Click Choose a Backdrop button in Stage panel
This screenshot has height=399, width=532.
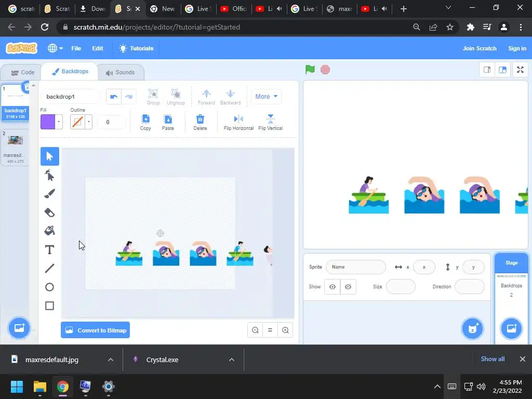coord(511,328)
